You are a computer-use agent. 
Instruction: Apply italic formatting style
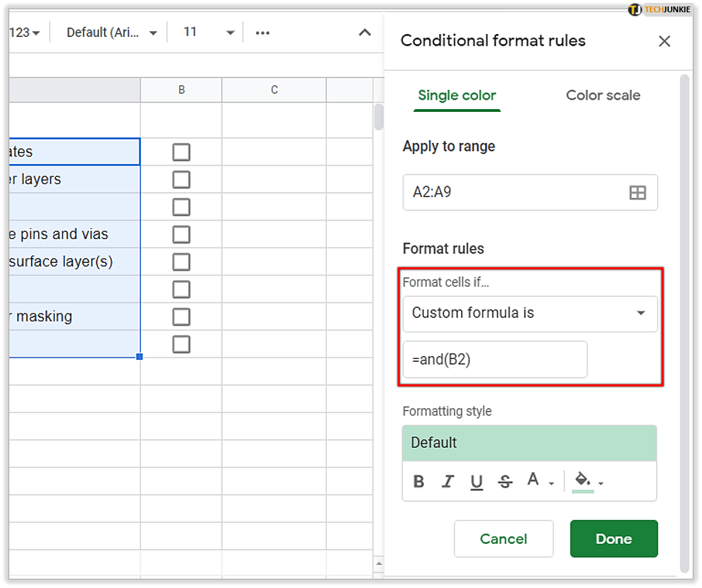click(x=448, y=482)
